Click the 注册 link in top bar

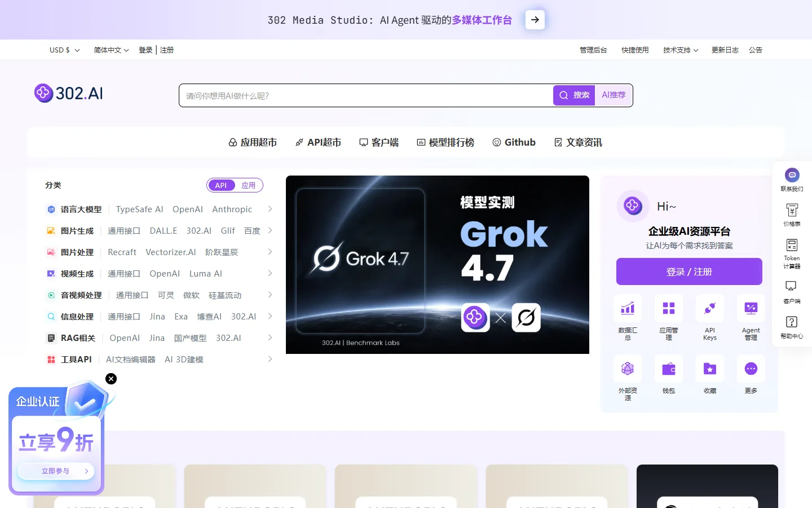tap(167, 50)
